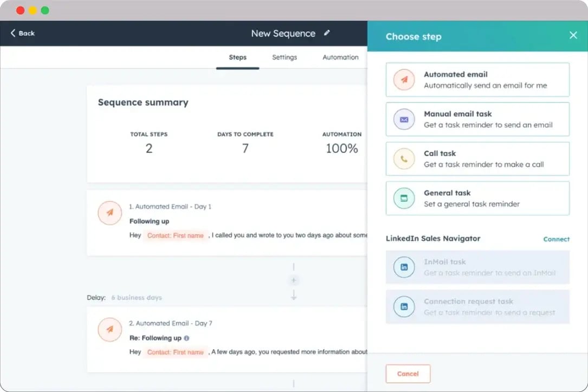Screen dimensions: 588x392
Task: Cancel the Choose step panel
Action: [408, 374]
